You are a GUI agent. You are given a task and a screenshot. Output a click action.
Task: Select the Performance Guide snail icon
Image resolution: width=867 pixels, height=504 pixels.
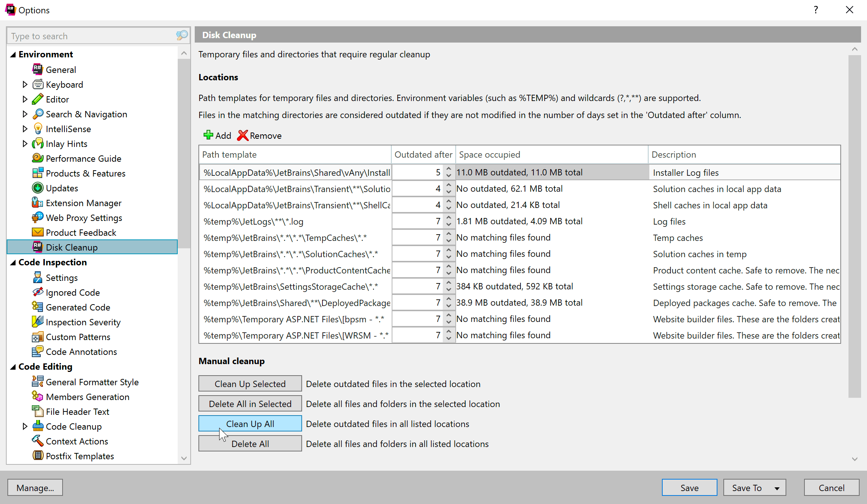click(x=37, y=158)
